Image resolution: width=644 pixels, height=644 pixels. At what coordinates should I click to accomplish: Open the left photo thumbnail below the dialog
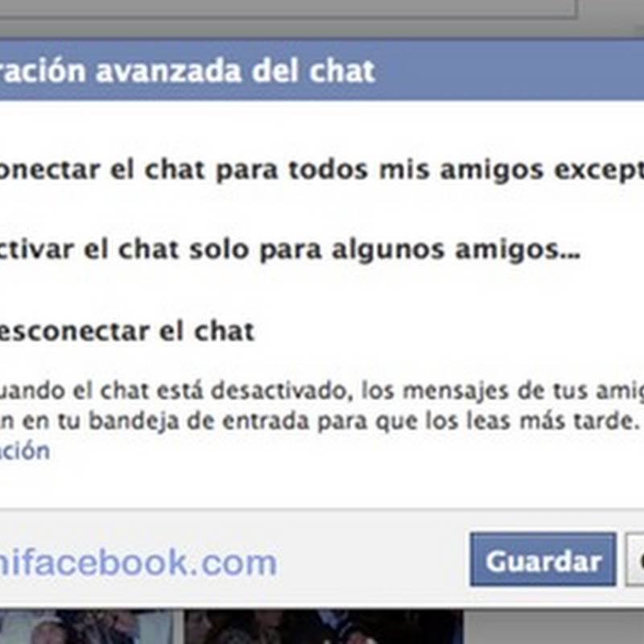click(86, 627)
